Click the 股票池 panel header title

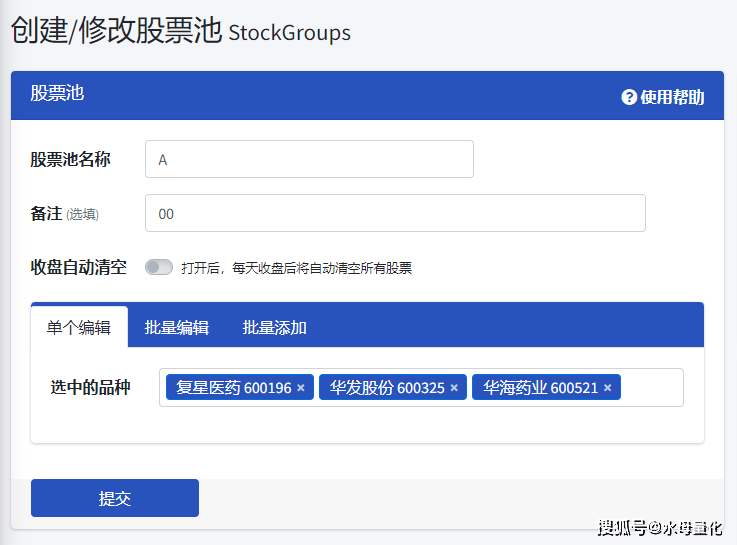[57, 93]
